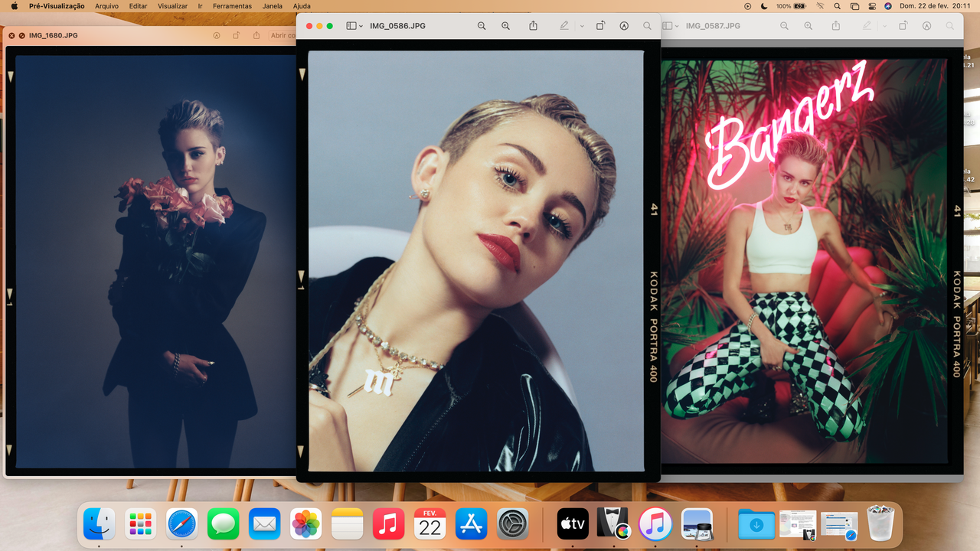Share the IMG_0586.JPG image
This screenshot has height=551, width=980.
[533, 26]
